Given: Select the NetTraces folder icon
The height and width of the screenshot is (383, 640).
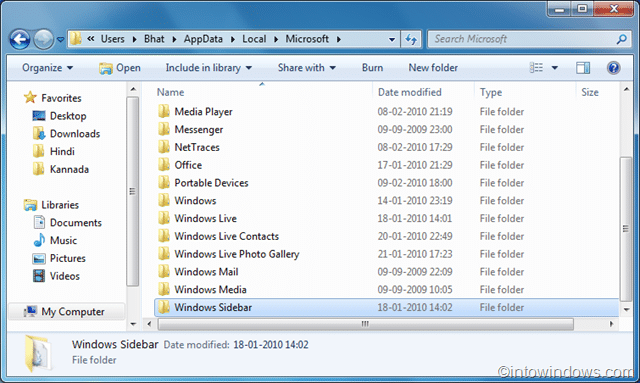Looking at the screenshot, I should pos(164,147).
